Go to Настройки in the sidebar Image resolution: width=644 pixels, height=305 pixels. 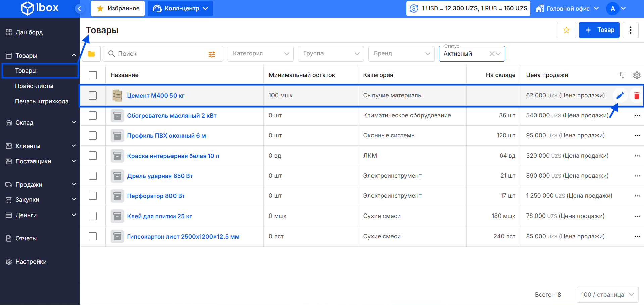click(x=31, y=262)
